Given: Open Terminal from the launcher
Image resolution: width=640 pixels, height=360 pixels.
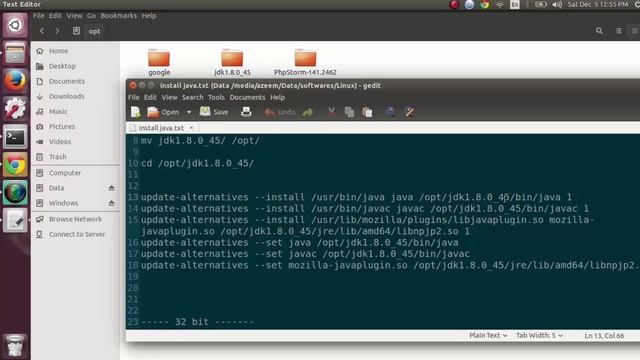Looking at the screenshot, I should pyautogui.click(x=15, y=137).
